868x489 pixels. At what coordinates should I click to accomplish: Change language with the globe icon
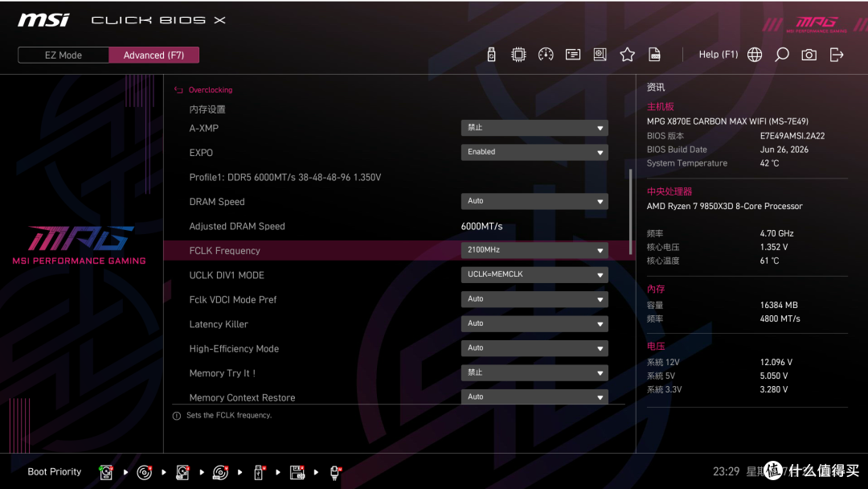[755, 54]
